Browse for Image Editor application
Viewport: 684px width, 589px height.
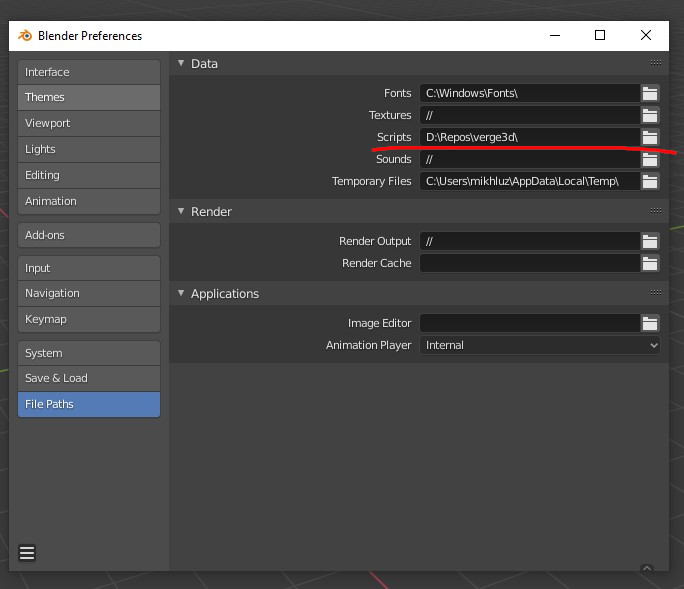coord(650,323)
